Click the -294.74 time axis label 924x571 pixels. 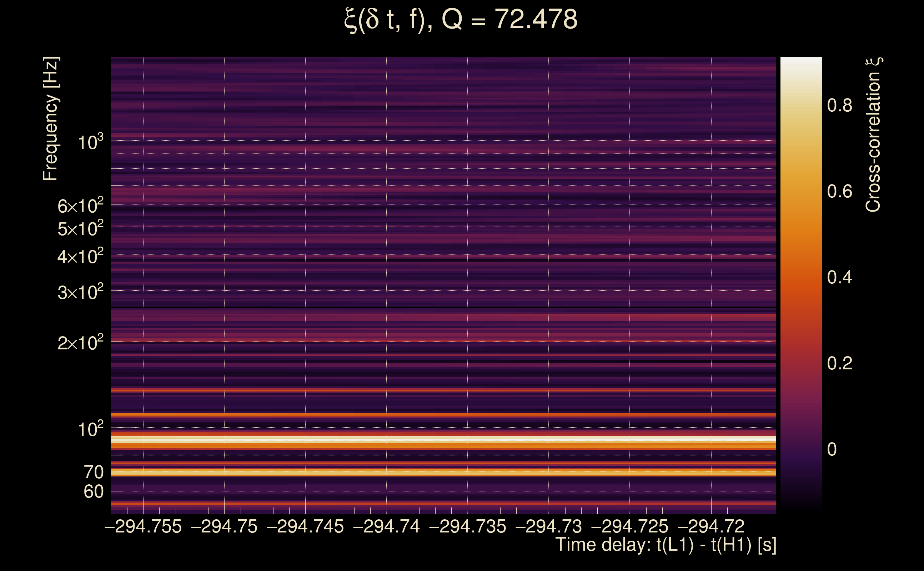(x=386, y=526)
